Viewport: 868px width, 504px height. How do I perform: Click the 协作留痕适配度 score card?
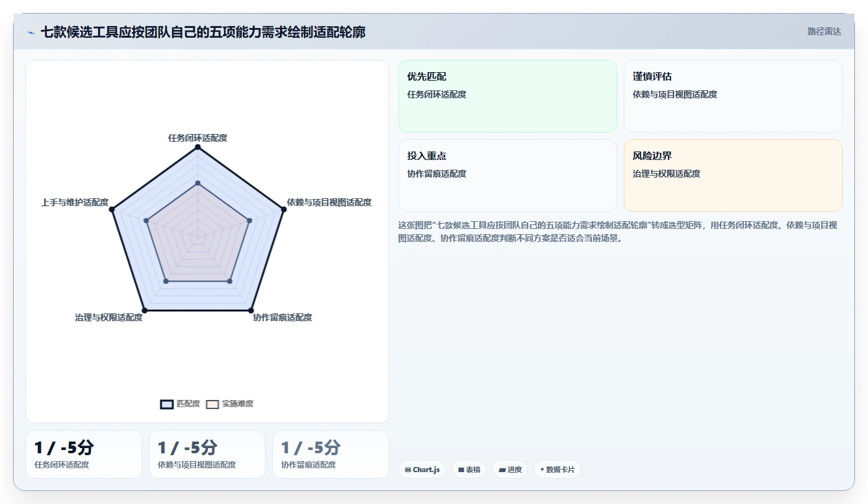[331, 454]
